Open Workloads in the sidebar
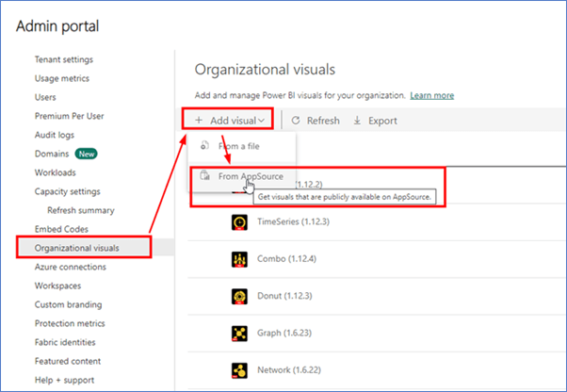 pyautogui.click(x=56, y=172)
